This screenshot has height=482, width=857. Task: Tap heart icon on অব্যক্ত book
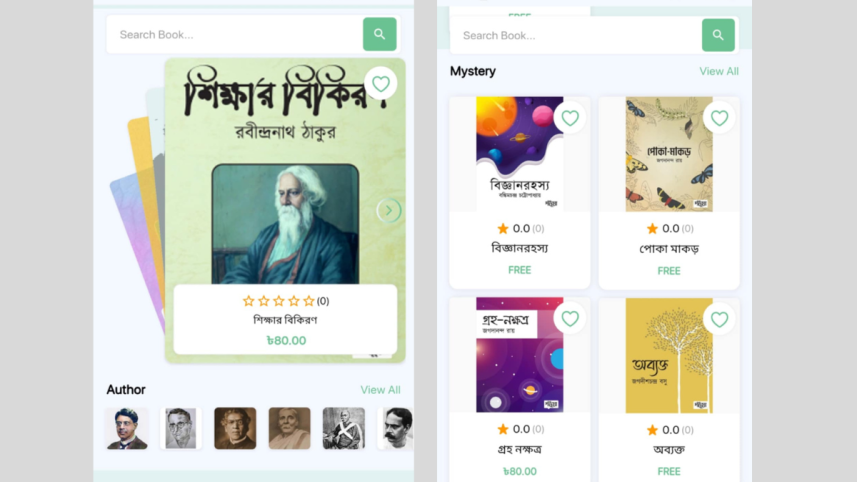pyautogui.click(x=719, y=319)
